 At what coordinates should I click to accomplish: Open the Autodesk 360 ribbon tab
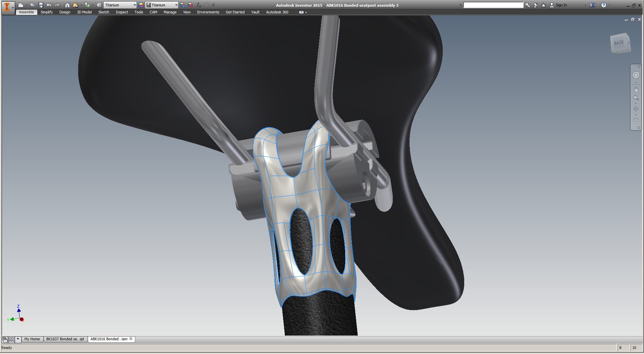[277, 12]
